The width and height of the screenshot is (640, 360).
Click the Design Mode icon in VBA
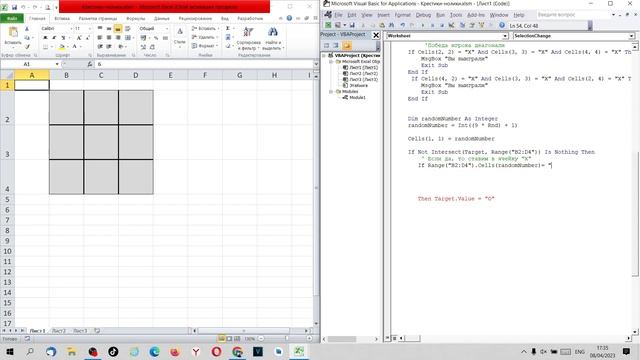coord(451,25)
